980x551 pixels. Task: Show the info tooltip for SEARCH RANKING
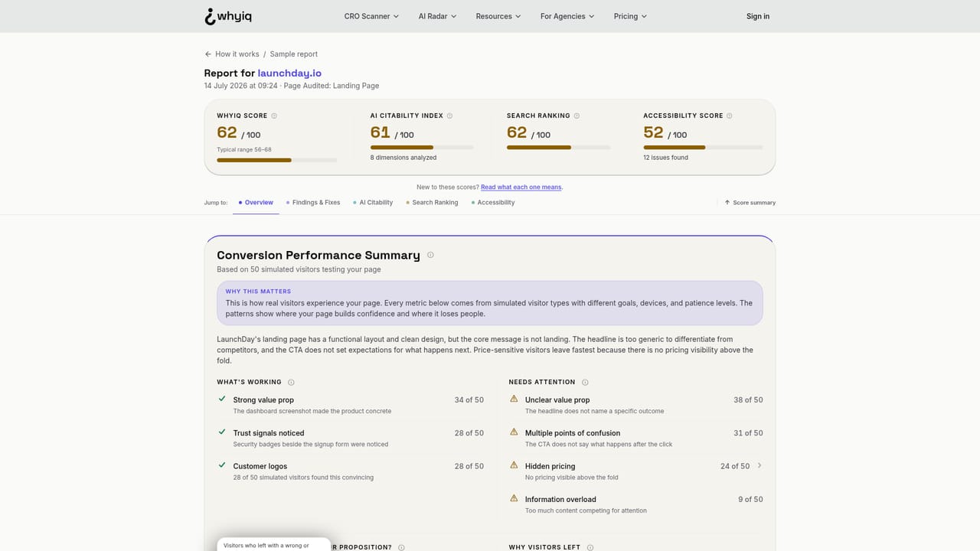pyautogui.click(x=577, y=116)
